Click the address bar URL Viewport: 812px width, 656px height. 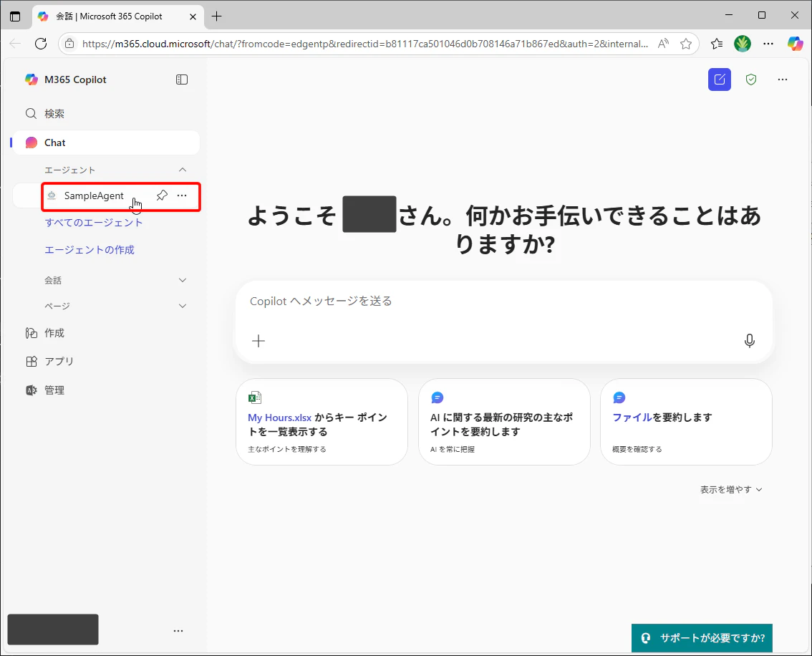[365, 44]
